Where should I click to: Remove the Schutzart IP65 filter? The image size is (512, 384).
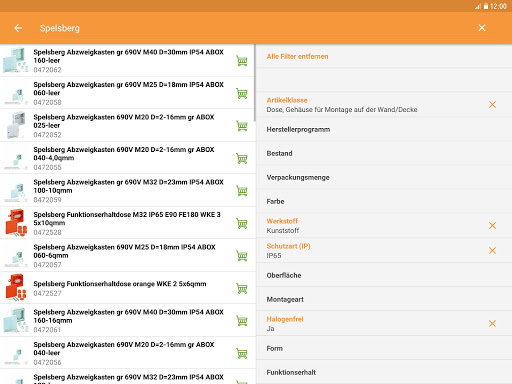492,251
